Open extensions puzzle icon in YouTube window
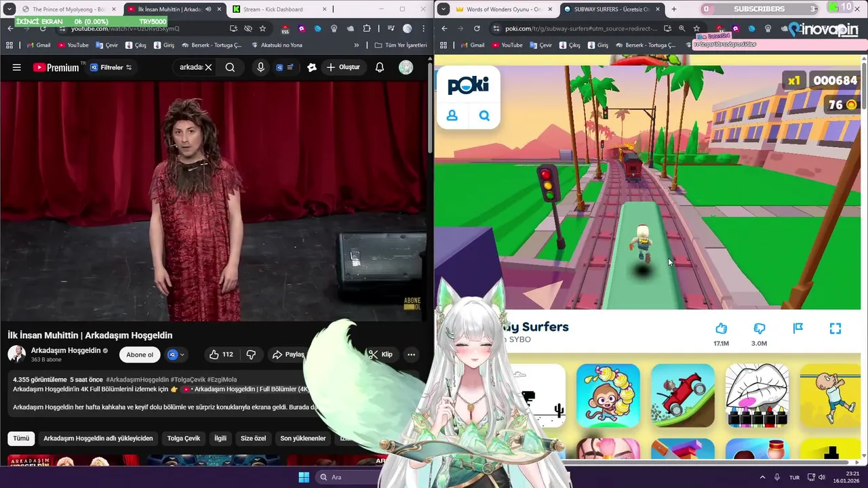Screen dimensions: 868x488 pyautogui.click(x=367, y=28)
